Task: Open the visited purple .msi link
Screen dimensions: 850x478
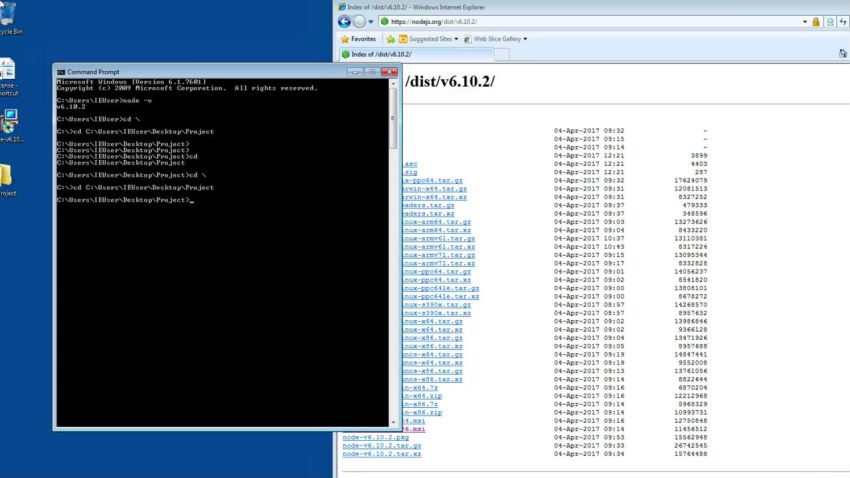Action: click(x=414, y=429)
